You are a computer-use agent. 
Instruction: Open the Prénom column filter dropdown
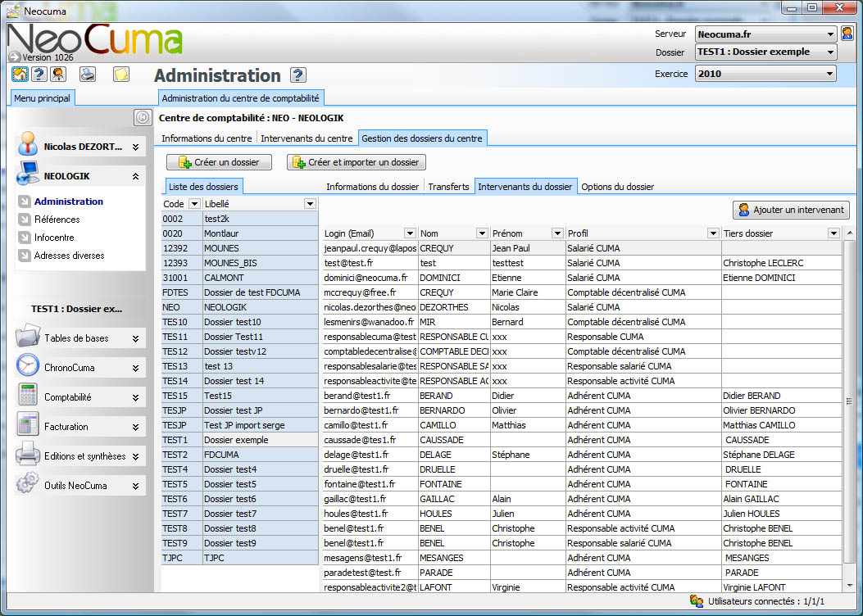(x=557, y=233)
